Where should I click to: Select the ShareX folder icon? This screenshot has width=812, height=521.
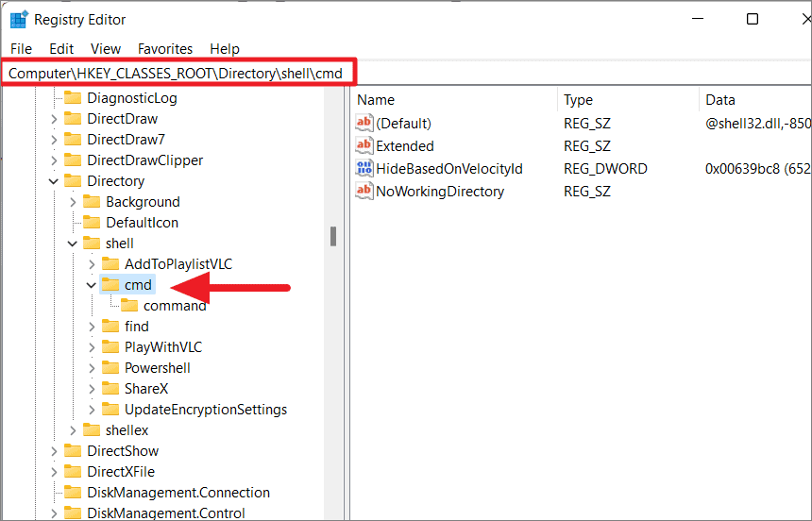(110, 388)
